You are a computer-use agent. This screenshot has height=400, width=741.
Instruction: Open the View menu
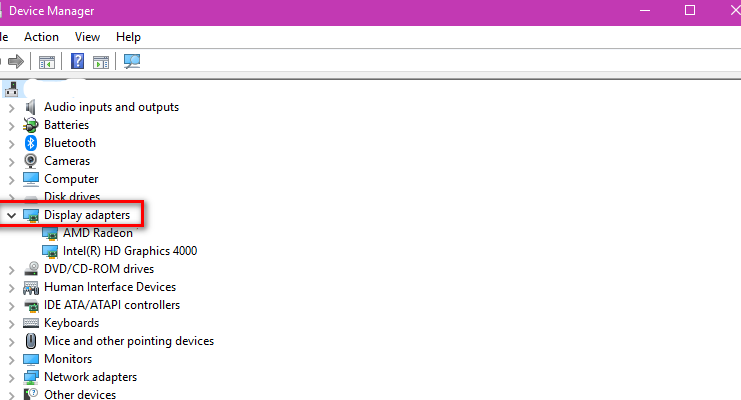click(87, 37)
